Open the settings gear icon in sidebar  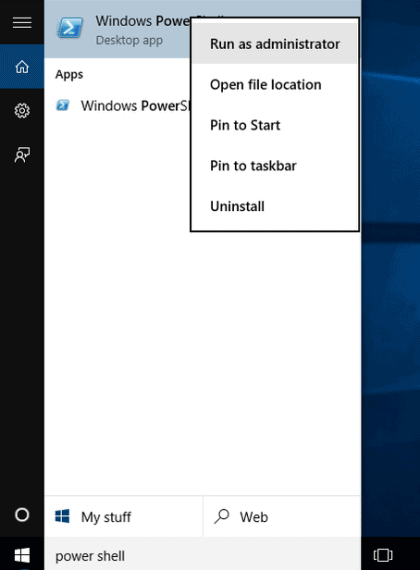point(22,111)
